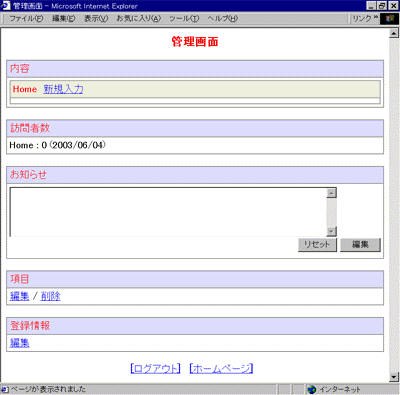The height and width of the screenshot is (395, 400).
Task: Open the 表示 menu
Action: [96, 18]
